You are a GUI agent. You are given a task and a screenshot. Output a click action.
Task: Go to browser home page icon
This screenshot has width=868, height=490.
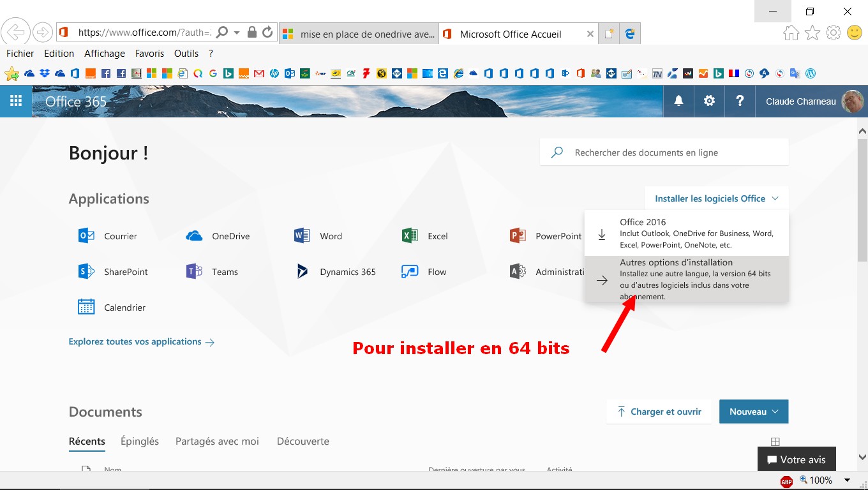point(791,33)
